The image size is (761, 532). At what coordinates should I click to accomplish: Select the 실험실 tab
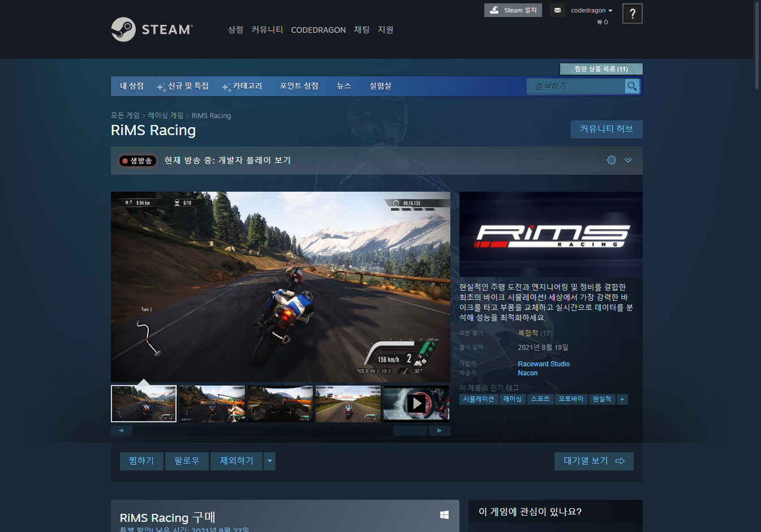(380, 86)
